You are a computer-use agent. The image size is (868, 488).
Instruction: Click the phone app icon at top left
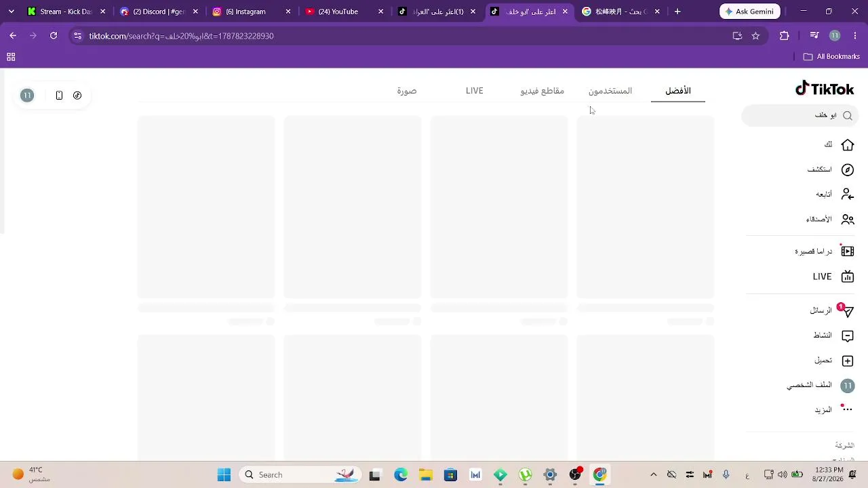click(x=59, y=96)
